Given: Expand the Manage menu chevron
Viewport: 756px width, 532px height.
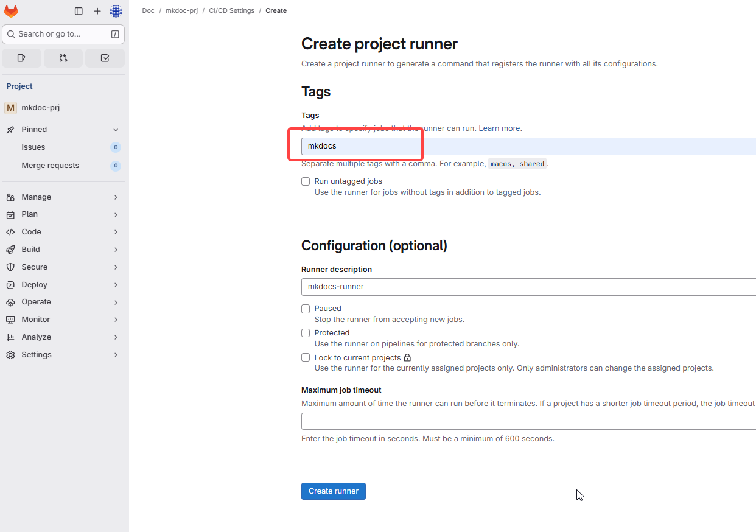Looking at the screenshot, I should (116, 197).
